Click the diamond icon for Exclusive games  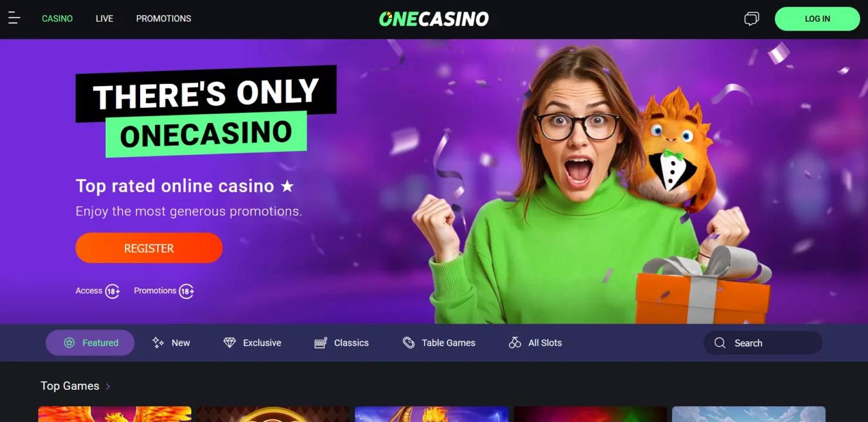coord(229,343)
